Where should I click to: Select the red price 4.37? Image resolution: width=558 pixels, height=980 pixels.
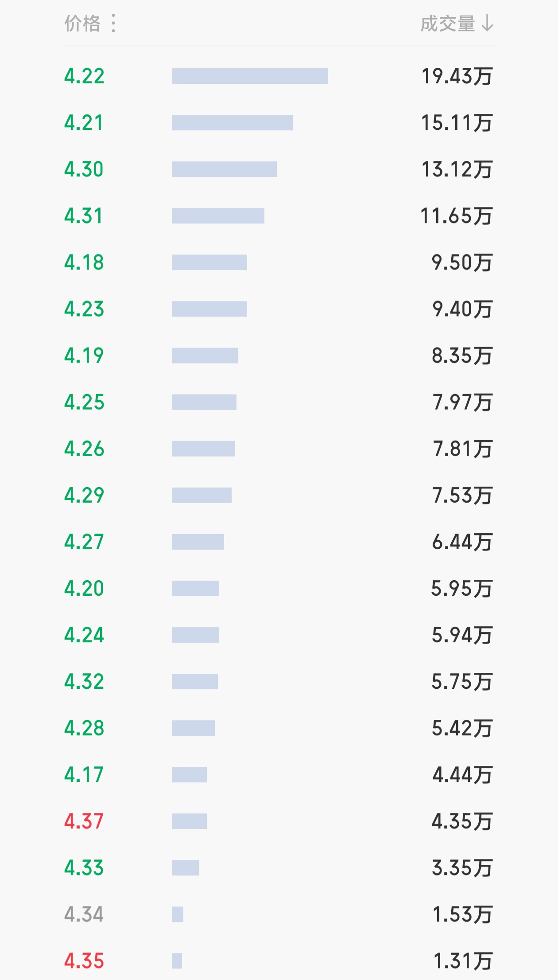point(84,821)
